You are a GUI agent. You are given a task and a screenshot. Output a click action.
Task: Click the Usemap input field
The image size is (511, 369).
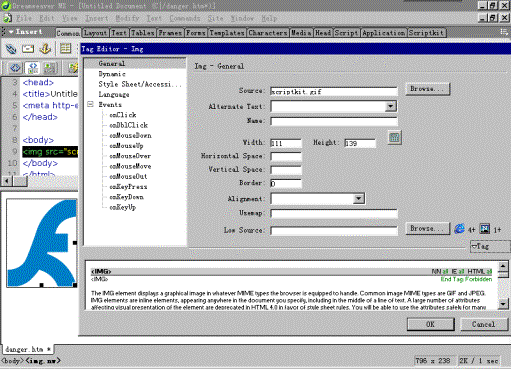[x=334, y=214]
